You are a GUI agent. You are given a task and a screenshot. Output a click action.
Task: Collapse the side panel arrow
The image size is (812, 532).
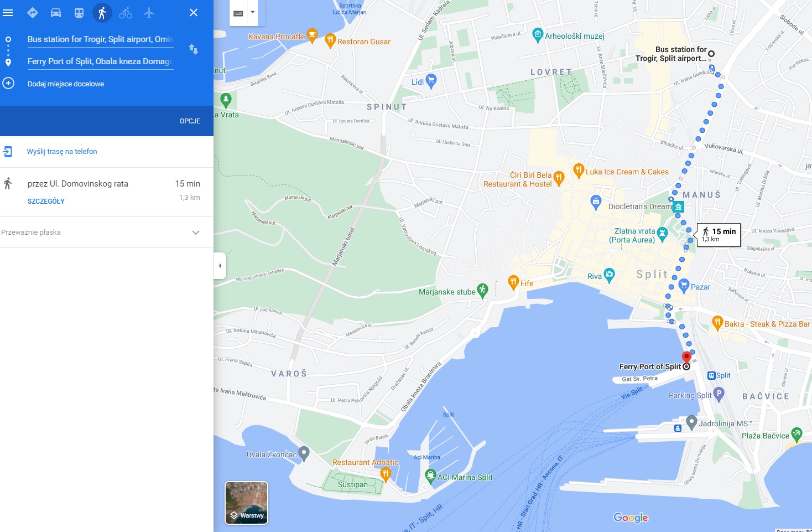pos(220,266)
